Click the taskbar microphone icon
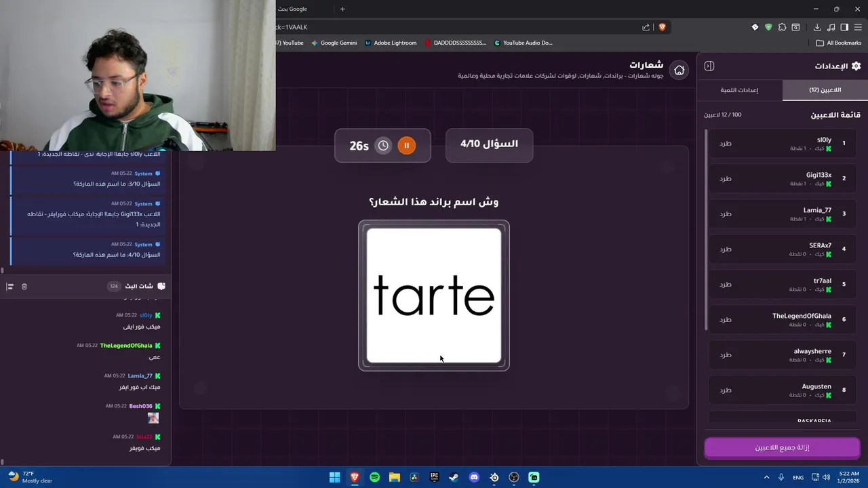Image resolution: width=868 pixels, height=488 pixels. coord(781,477)
